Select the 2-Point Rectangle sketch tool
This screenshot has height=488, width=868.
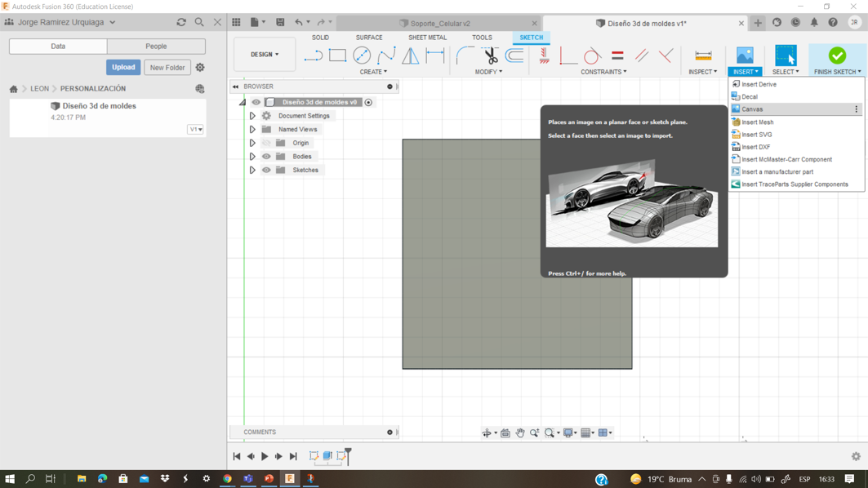point(337,55)
